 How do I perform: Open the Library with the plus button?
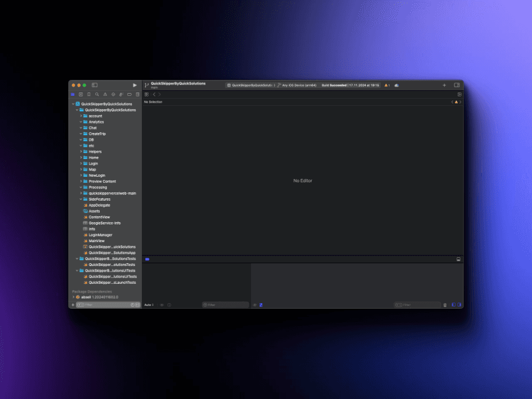[444, 85]
